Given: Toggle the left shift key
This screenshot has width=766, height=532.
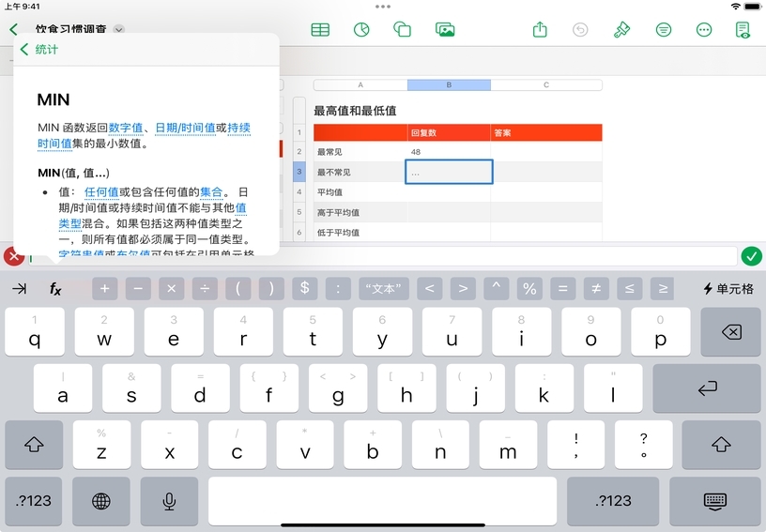Looking at the screenshot, I should [35, 445].
